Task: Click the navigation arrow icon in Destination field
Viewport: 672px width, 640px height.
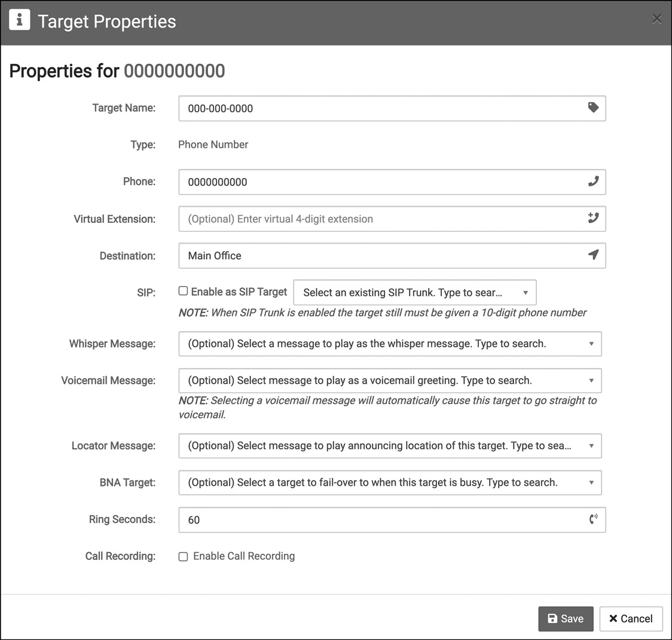Action: tap(594, 255)
